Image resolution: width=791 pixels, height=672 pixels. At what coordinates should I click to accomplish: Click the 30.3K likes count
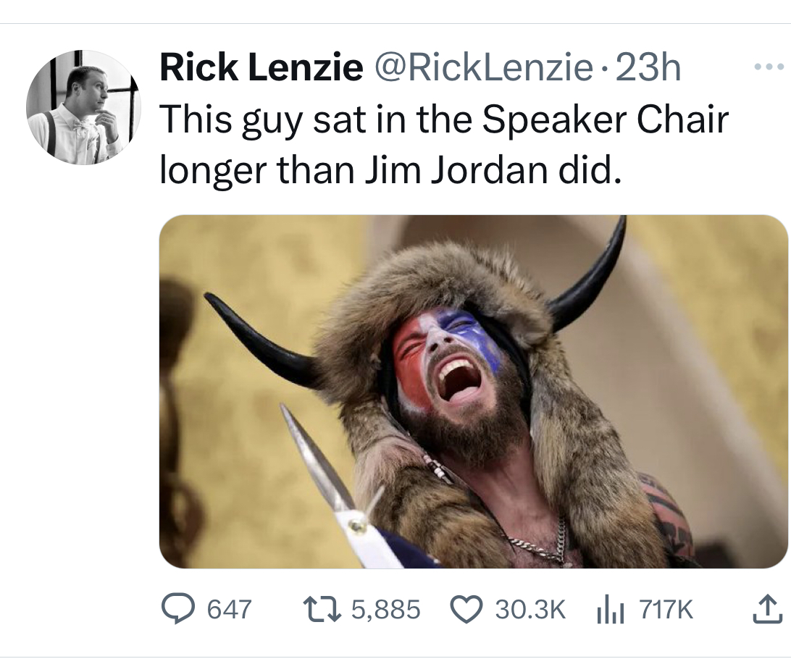pos(530,610)
